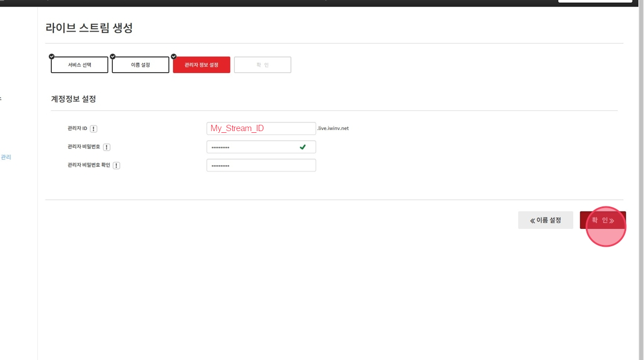Click the info icon next to 관리자 비밀번호

[x=106, y=147]
